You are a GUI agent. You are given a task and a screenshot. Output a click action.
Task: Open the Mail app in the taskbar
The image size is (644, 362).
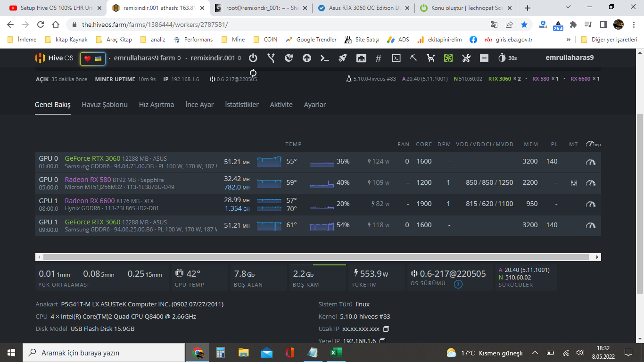click(x=267, y=353)
